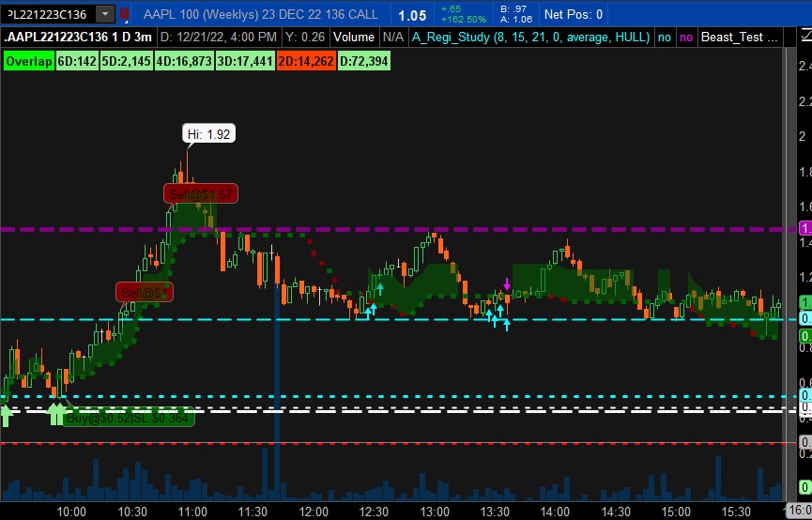Image resolution: width=812 pixels, height=520 pixels.
Task: Click the symbol input field
Action: point(47,14)
